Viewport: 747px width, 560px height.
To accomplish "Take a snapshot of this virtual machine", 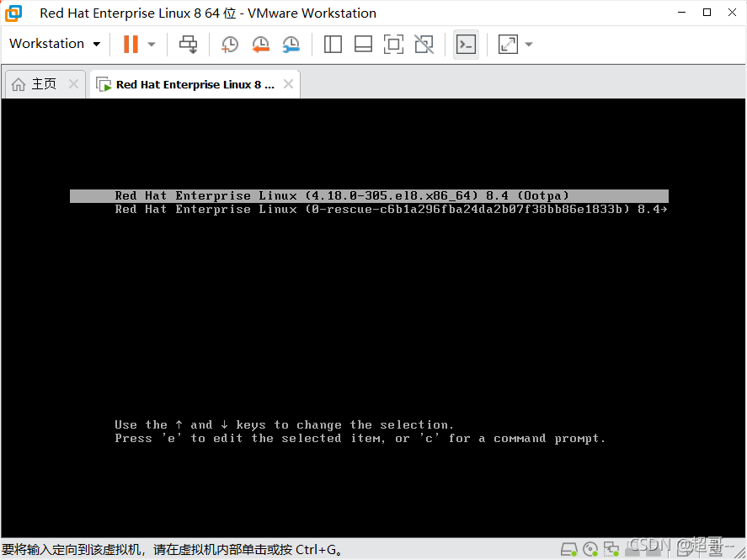I will [230, 45].
